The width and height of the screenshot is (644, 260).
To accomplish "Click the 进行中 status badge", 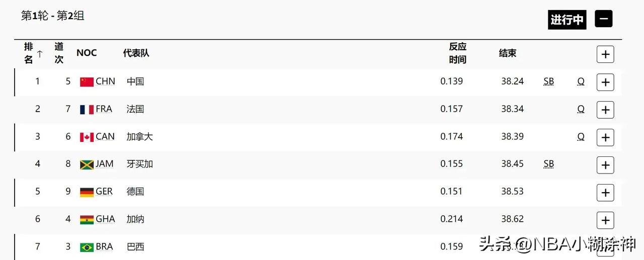I will coord(567,20).
